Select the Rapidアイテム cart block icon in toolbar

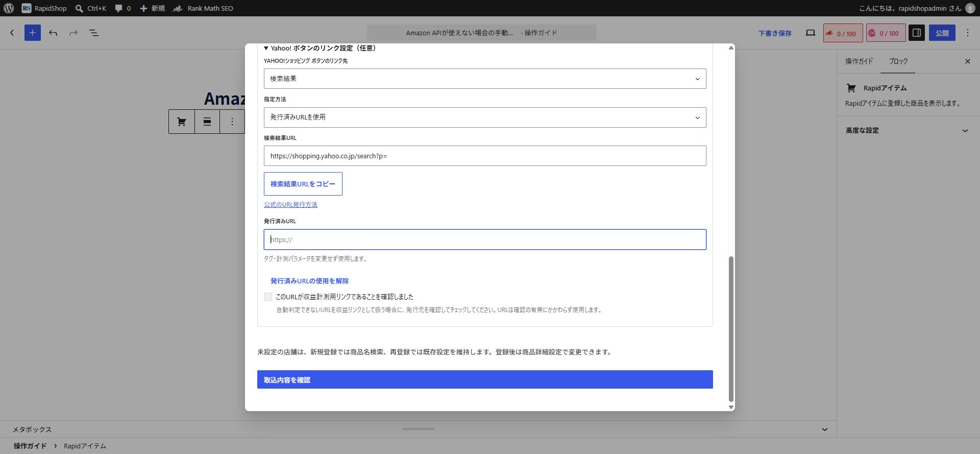pos(182,122)
